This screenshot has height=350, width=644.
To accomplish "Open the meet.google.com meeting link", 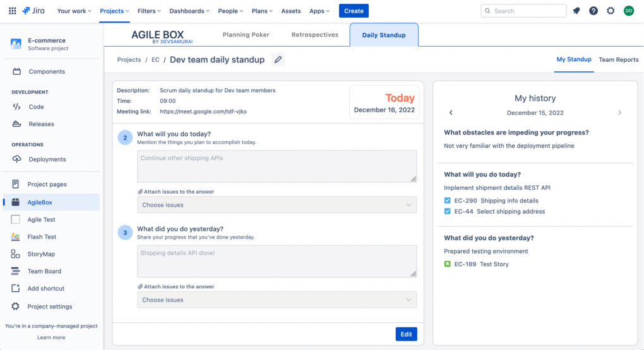I will click(203, 112).
